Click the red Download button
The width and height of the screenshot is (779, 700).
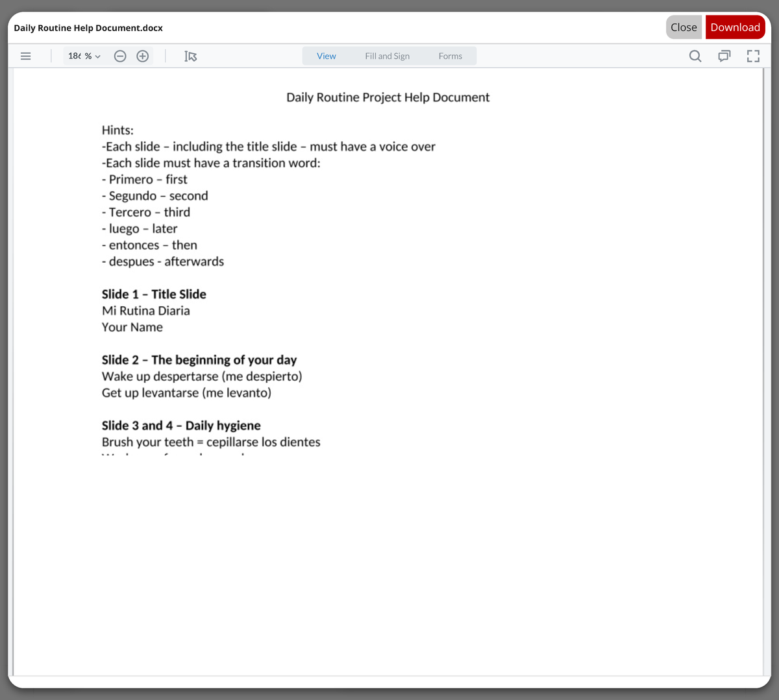click(735, 27)
